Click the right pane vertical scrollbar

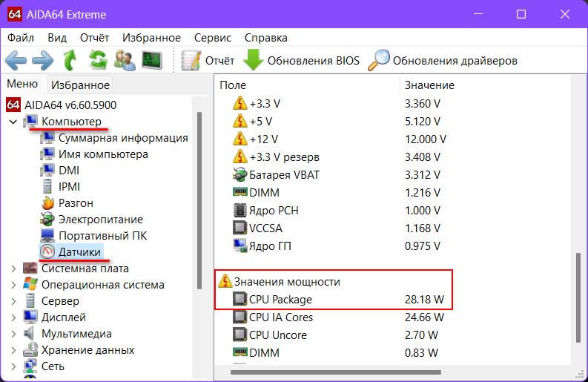(x=578, y=297)
